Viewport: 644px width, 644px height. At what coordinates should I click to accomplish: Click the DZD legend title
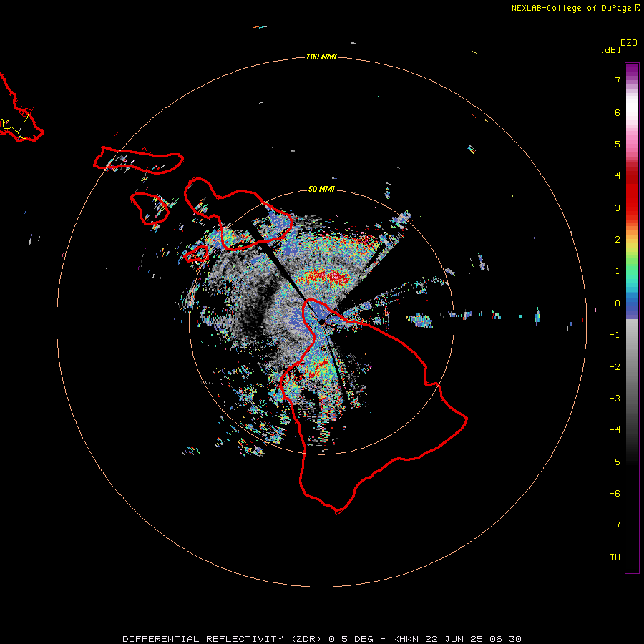pos(629,43)
